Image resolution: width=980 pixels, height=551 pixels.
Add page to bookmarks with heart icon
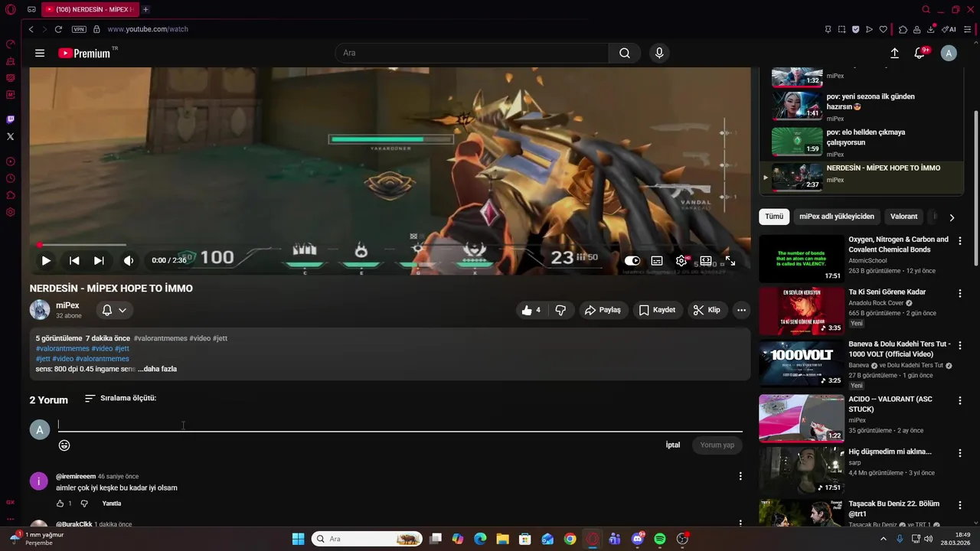coord(883,29)
